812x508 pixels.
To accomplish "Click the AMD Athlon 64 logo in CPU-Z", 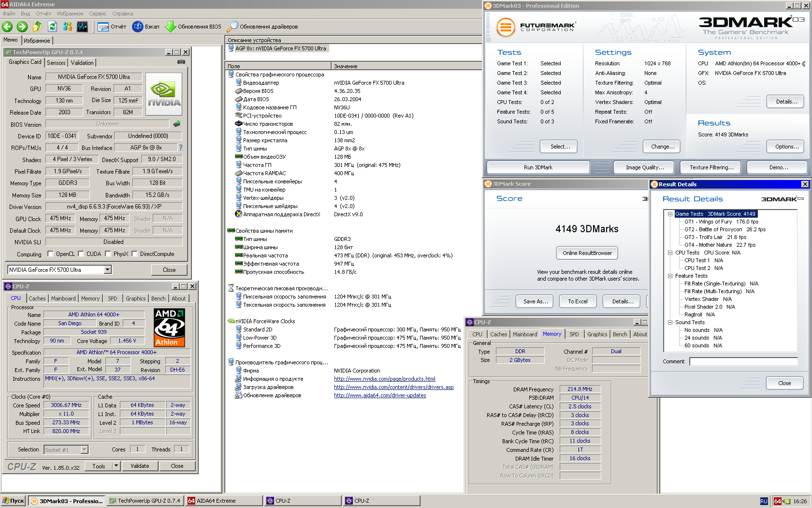I will coord(169,328).
